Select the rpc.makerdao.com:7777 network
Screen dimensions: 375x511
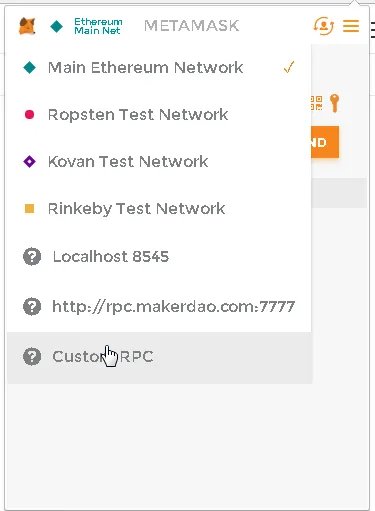(x=159, y=307)
